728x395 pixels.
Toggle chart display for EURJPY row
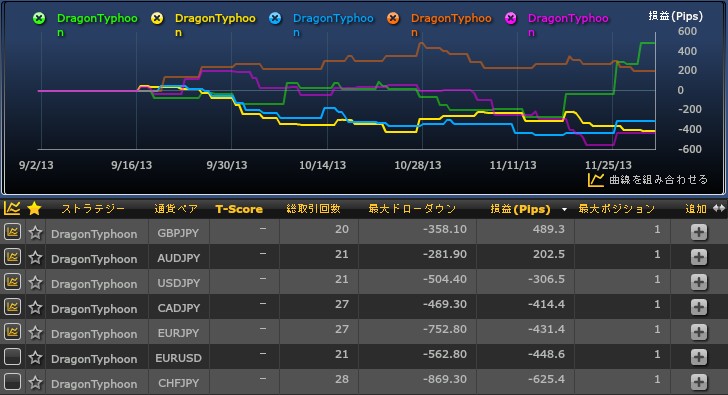coord(13,331)
